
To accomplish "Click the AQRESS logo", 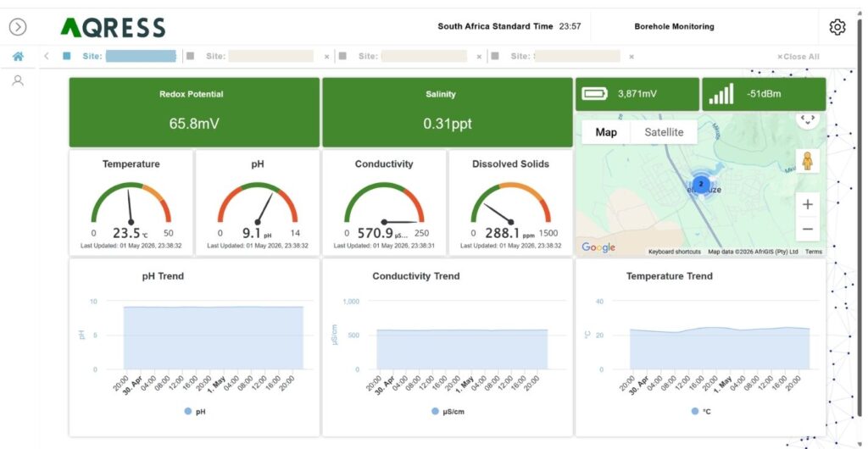I will [113, 27].
